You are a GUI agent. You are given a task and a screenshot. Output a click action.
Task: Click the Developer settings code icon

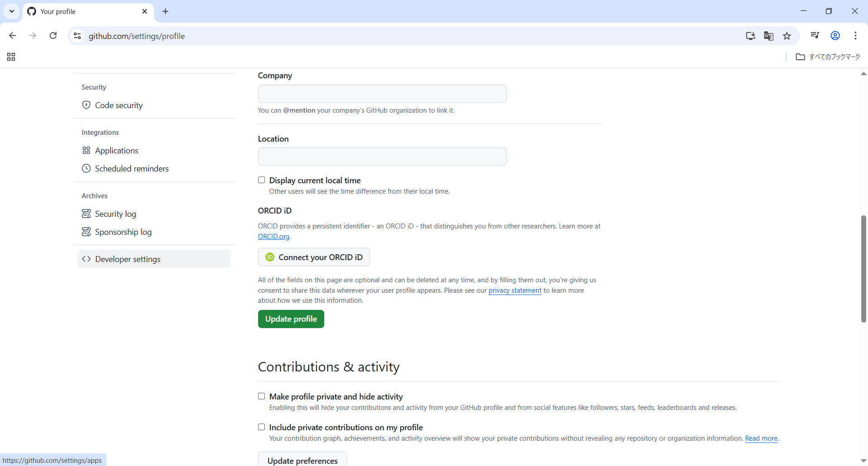pyautogui.click(x=86, y=259)
